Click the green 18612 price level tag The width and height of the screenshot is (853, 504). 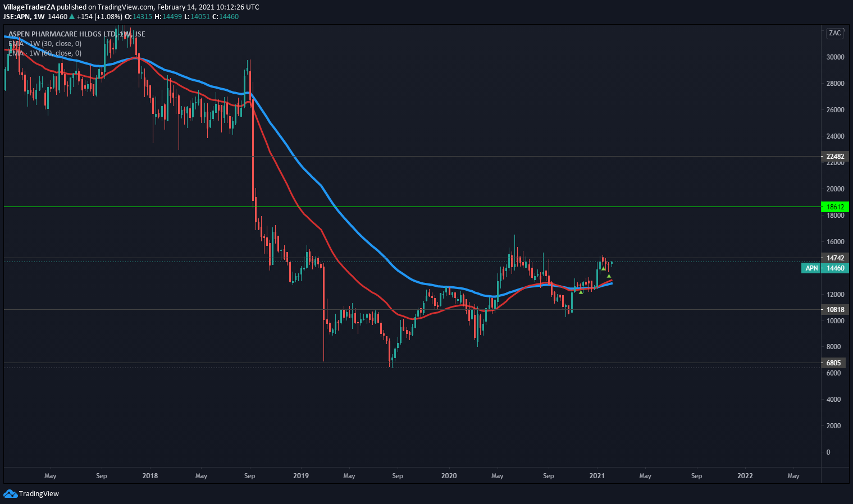tap(835, 207)
